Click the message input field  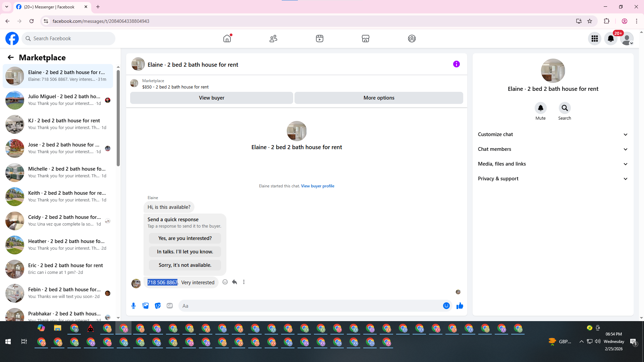tap(310, 306)
